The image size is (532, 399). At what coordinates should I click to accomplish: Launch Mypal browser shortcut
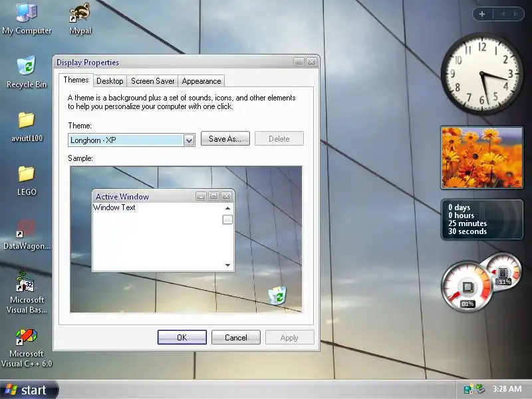click(x=80, y=18)
